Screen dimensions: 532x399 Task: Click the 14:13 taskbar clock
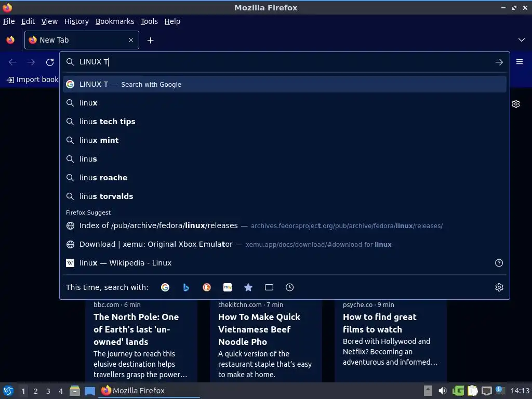tap(520, 391)
